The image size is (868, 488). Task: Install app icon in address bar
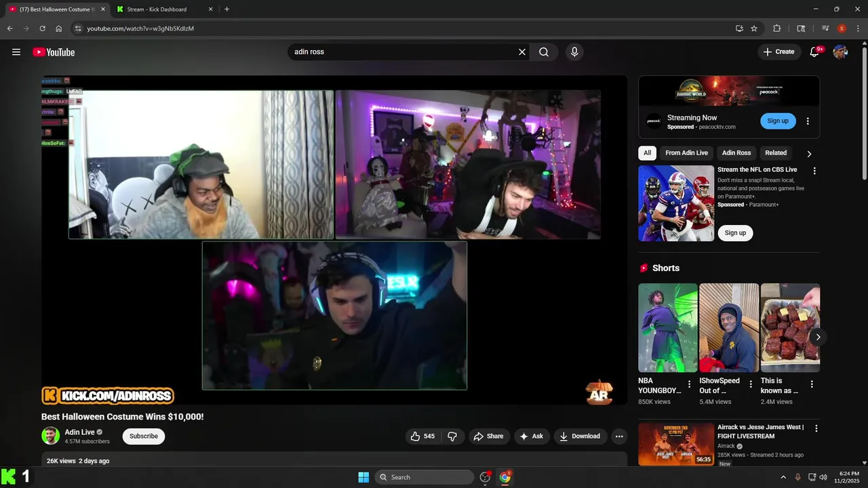[739, 28]
